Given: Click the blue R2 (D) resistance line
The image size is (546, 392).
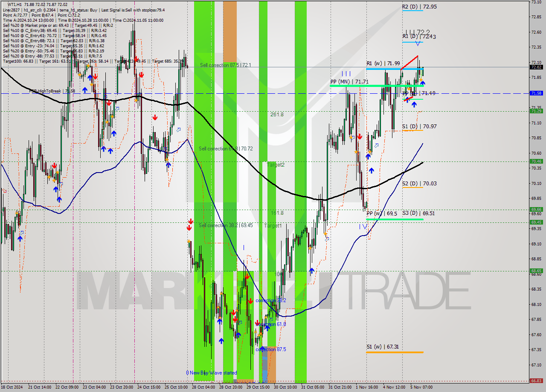Looking at the screenshot, I should 412,11.
